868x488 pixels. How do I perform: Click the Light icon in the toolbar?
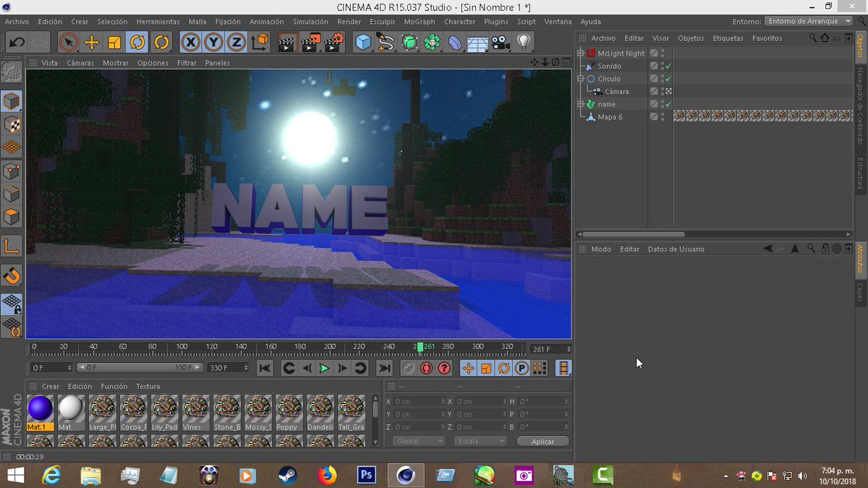[524, 43]
